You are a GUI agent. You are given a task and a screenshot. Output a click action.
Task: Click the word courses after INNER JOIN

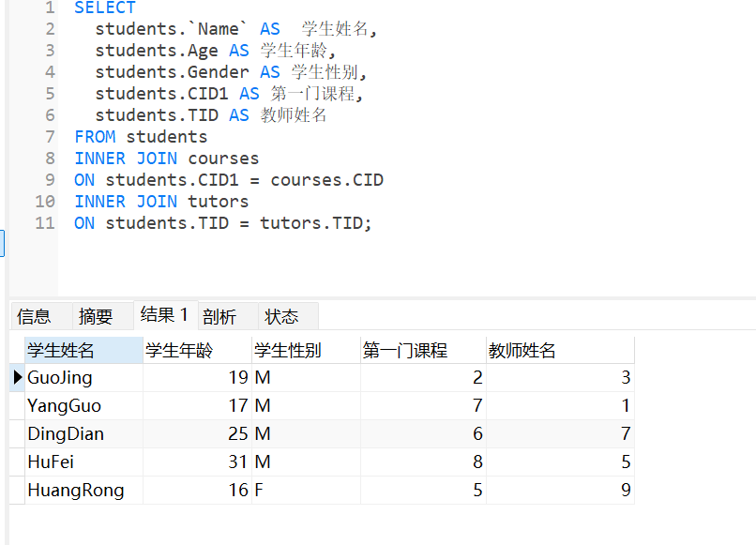(x=224, y=159)
